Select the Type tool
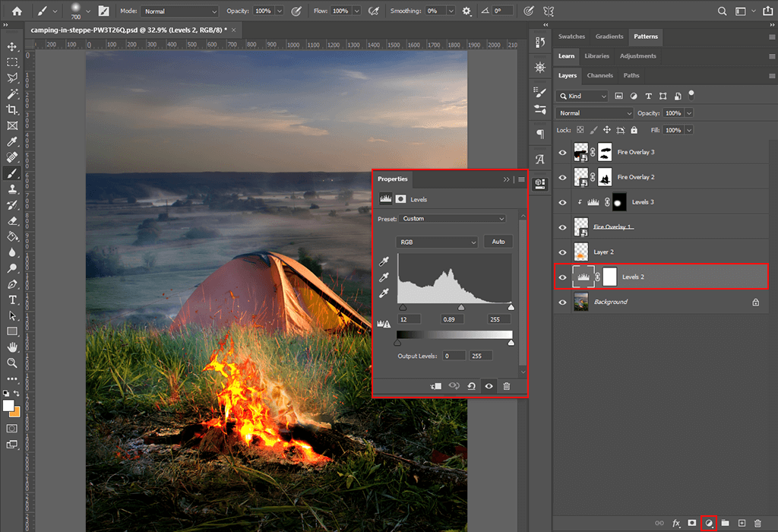Viewport: 778px width, 532px height. (12, 299)
